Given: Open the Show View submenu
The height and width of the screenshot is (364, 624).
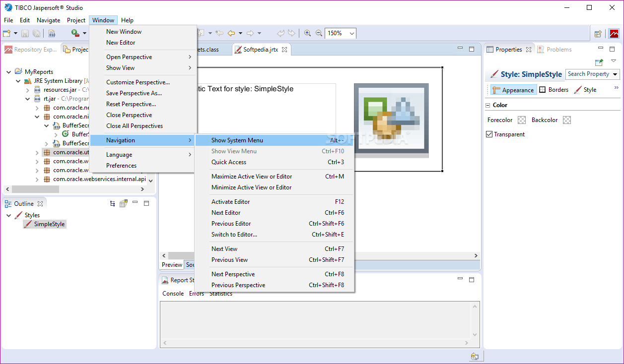Looking at the screenshot, I should tap(143, 68).
